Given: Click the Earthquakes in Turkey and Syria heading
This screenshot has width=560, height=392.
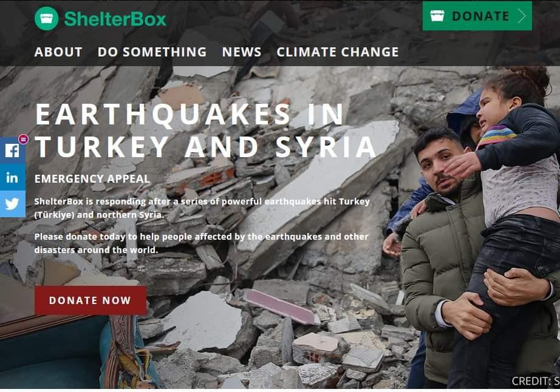Looking at the screenshot, I should (205, 130).
